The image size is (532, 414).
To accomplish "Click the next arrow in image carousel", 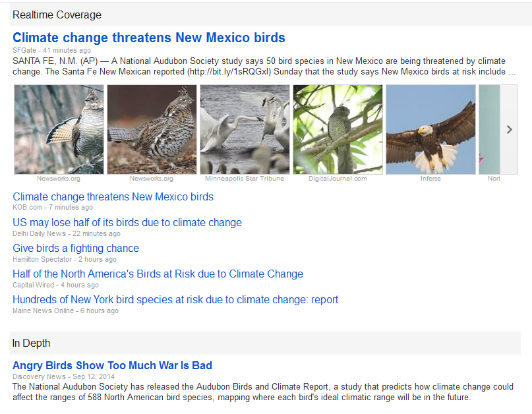I will tap(509, 130).
